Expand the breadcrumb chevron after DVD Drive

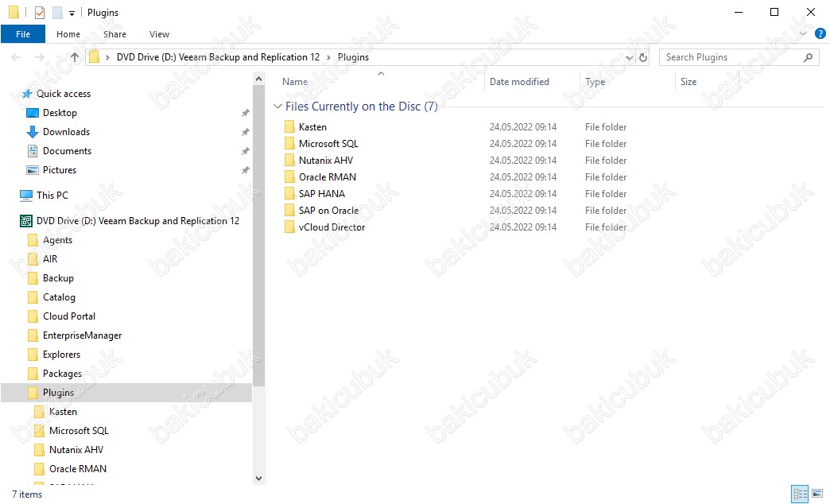click(x=328, y=57)
